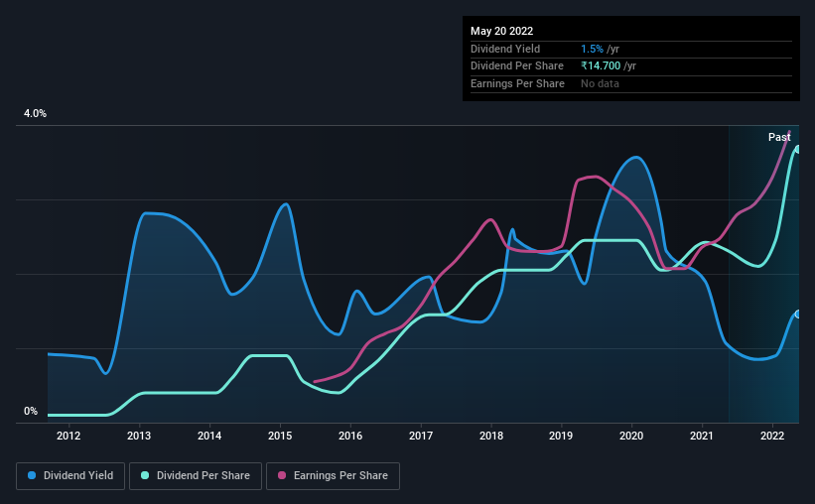Click the ₹14.700 dividend per share value
815x504 pixels.
point(601,66)
